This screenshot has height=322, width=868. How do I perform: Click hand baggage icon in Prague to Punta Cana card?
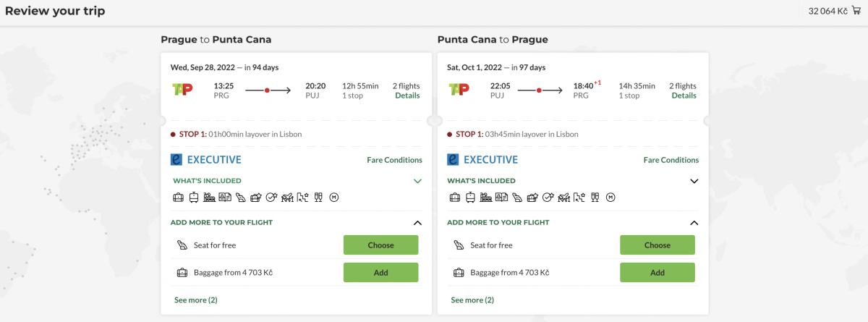tap(178, 197)
